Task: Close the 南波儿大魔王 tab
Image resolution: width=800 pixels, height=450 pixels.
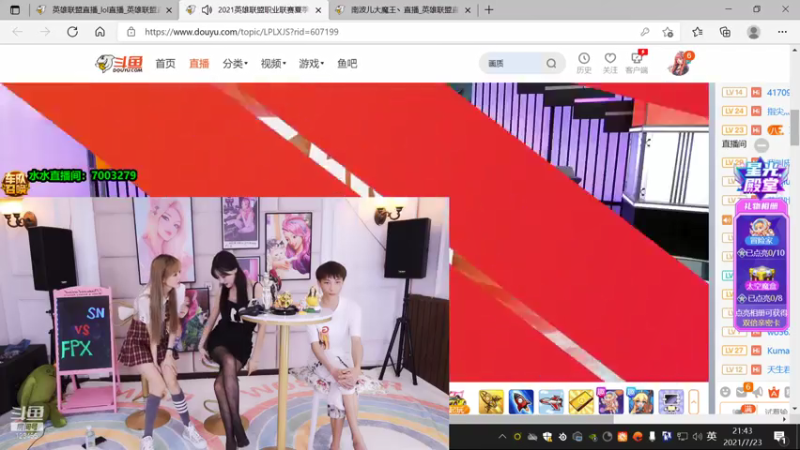Action: click(467, 10)
